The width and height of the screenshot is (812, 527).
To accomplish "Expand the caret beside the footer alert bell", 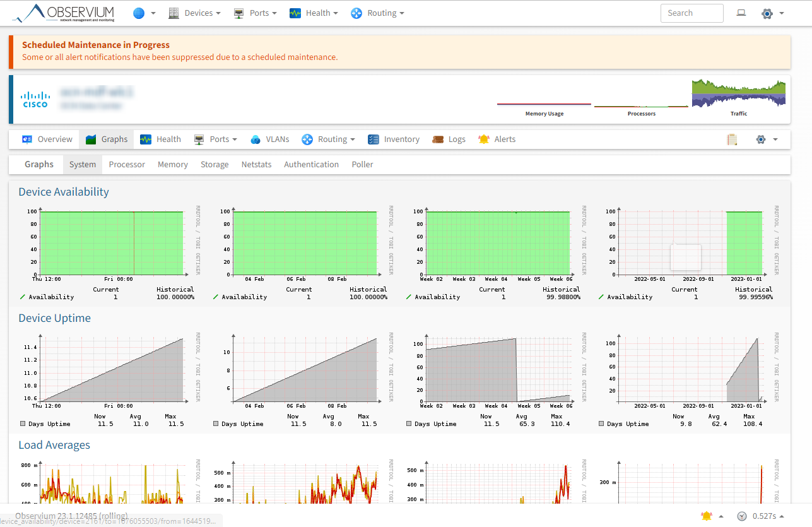I will pyautogui.click(x=721, y=516).
